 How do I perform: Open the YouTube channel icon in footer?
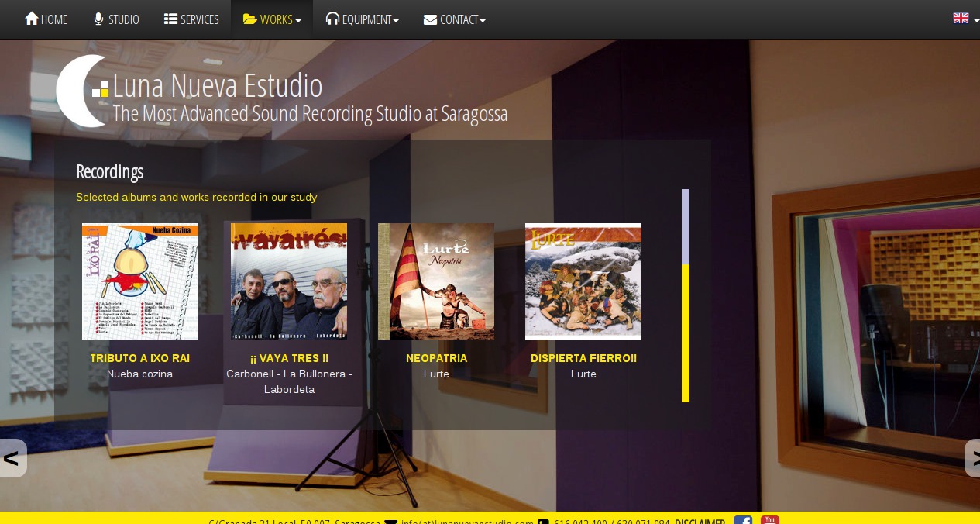[770, 520]
